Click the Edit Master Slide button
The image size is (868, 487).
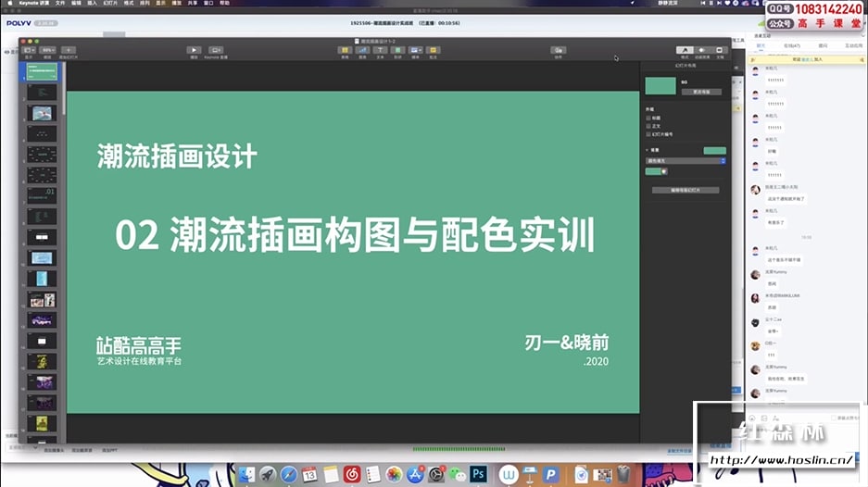point(686,191)
